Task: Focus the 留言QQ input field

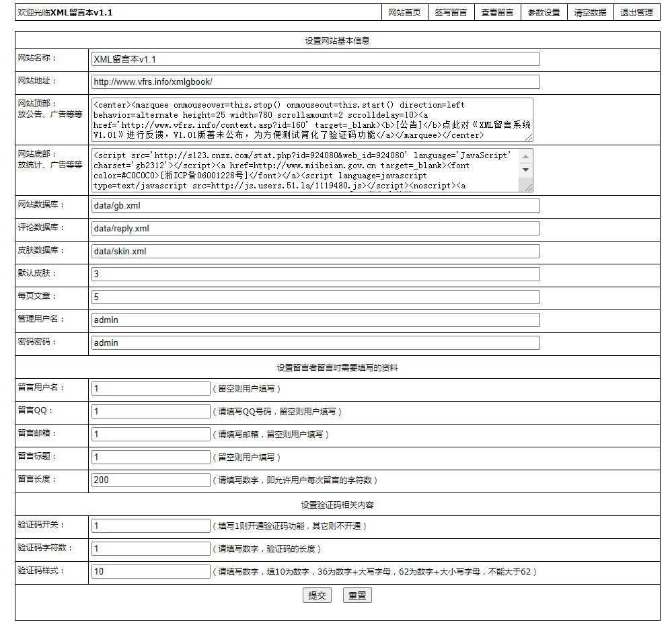Action: click(151, 412)
